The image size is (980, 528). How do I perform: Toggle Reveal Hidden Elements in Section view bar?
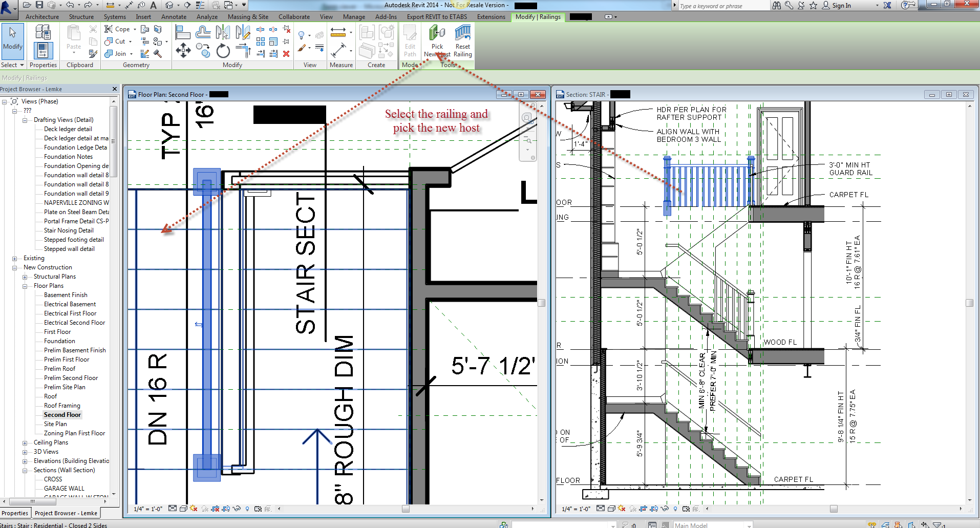tap(675, 509)
